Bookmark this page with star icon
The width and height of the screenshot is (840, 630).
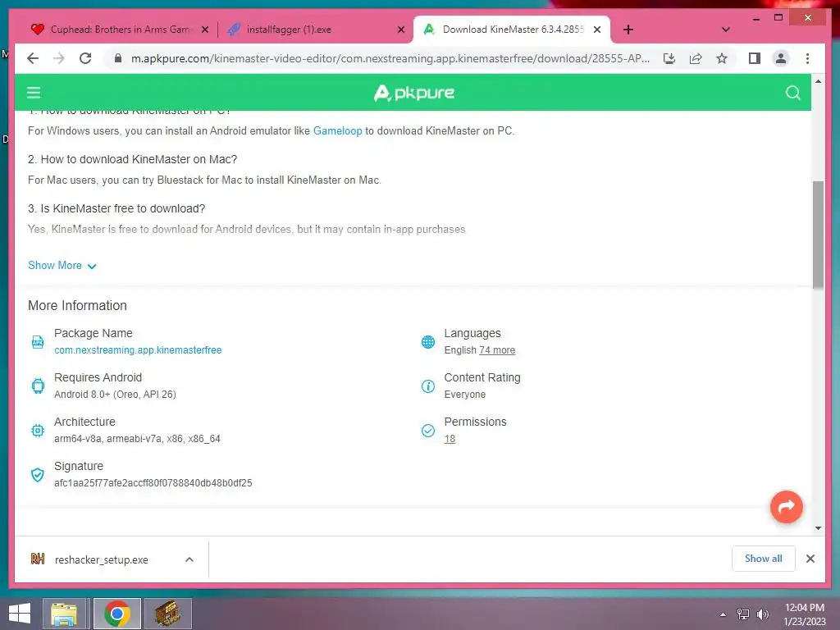click(x=722, y=58)
